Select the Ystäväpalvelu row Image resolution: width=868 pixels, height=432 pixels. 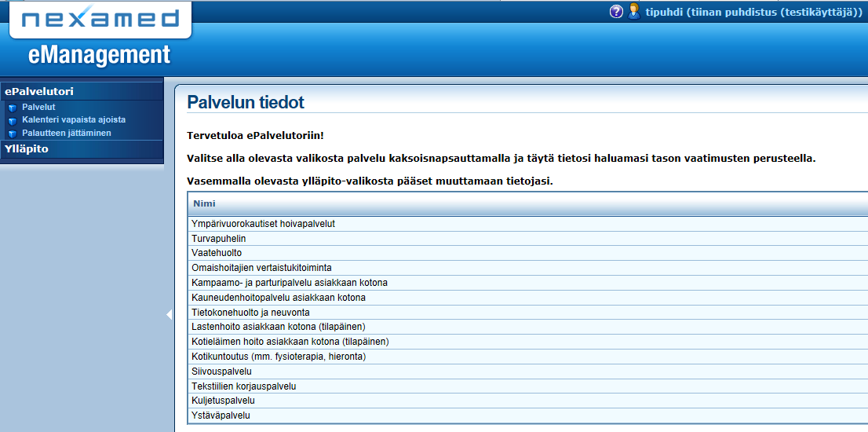coord(528,416)
